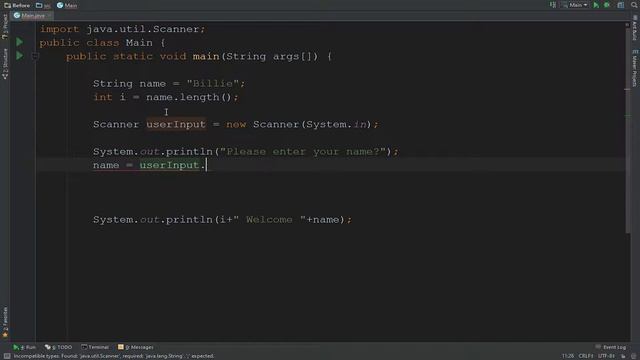Toggle the read-only lock icon in status bar
This screenshot has width=640, height=360.
pos(623,356)
